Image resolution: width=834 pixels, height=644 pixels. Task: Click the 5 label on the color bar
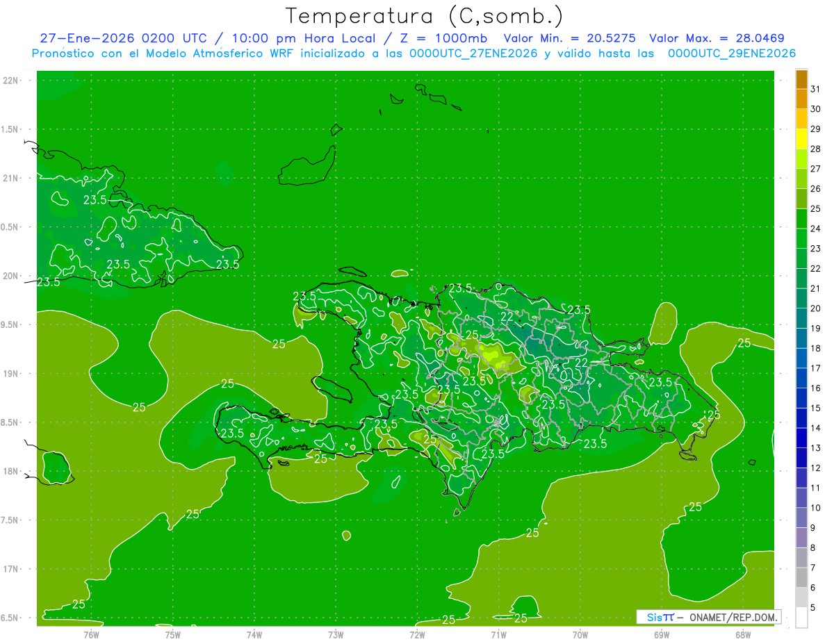[x=812, y=608]
